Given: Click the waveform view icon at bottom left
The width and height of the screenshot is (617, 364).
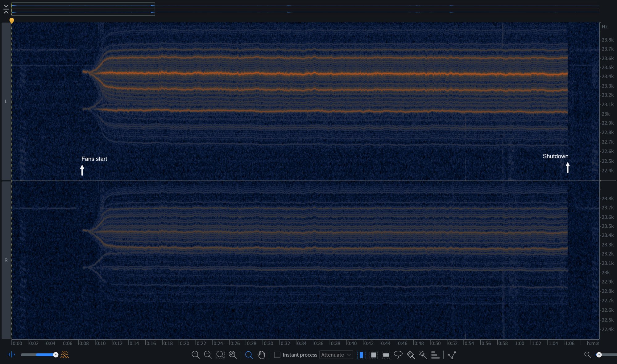Looking at the screenshot, I should [x=11, y=354].
